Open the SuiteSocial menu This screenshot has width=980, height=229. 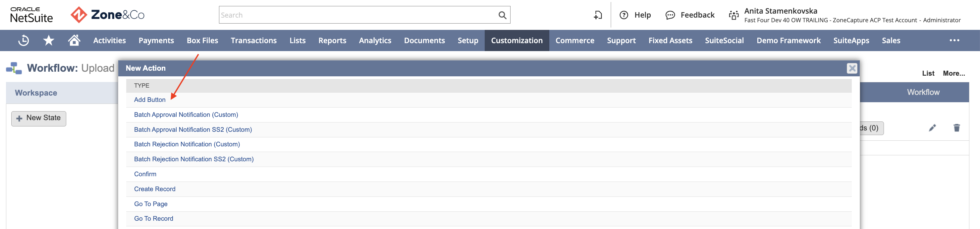[724, 40]
